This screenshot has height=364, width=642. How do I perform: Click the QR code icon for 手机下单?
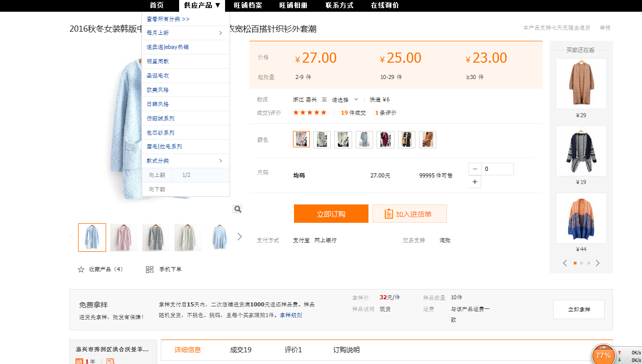pyautogui.click(x=150, y=269)
